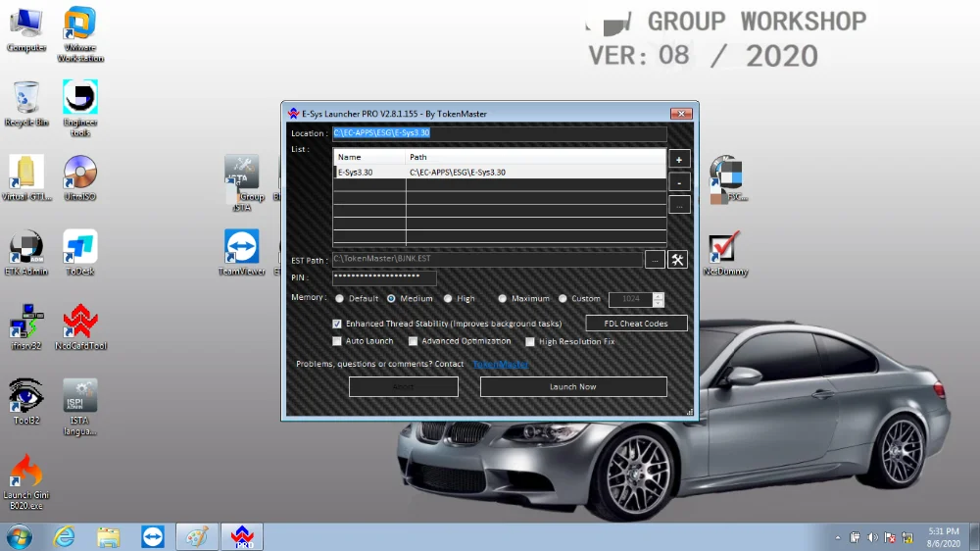Select NcsDummy desktop icon

[725, 253]
